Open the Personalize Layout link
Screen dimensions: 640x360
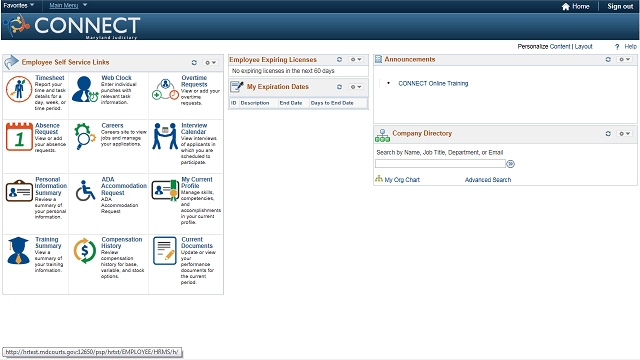(584, 47)
